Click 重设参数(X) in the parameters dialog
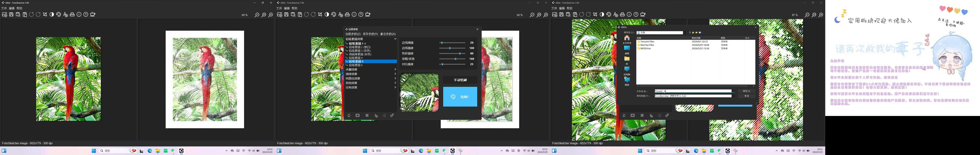This screenshot has width=980, height=155. [388, 34]
